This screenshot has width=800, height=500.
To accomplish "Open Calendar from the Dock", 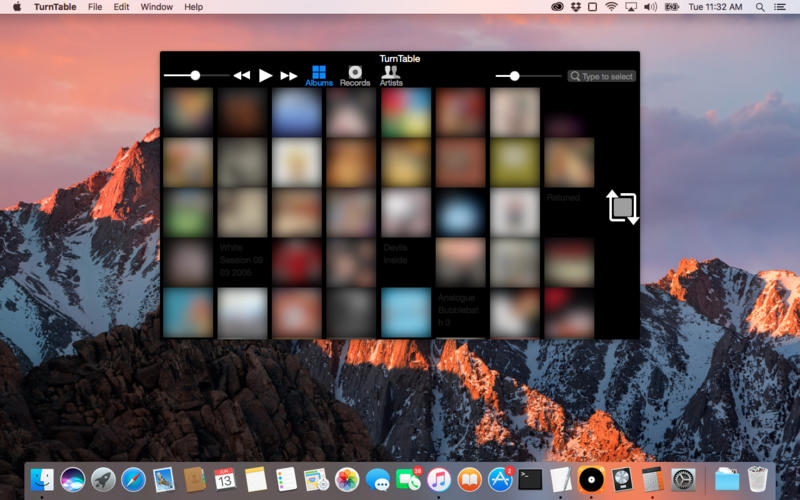I will click(225, 480).
